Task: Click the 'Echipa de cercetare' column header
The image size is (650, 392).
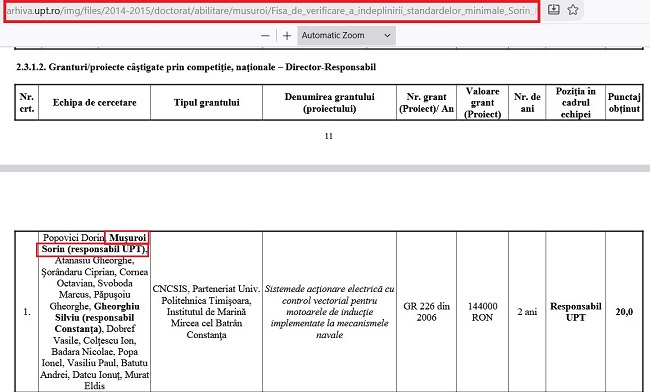Action: pyautogui.click(x=95, y=102)
